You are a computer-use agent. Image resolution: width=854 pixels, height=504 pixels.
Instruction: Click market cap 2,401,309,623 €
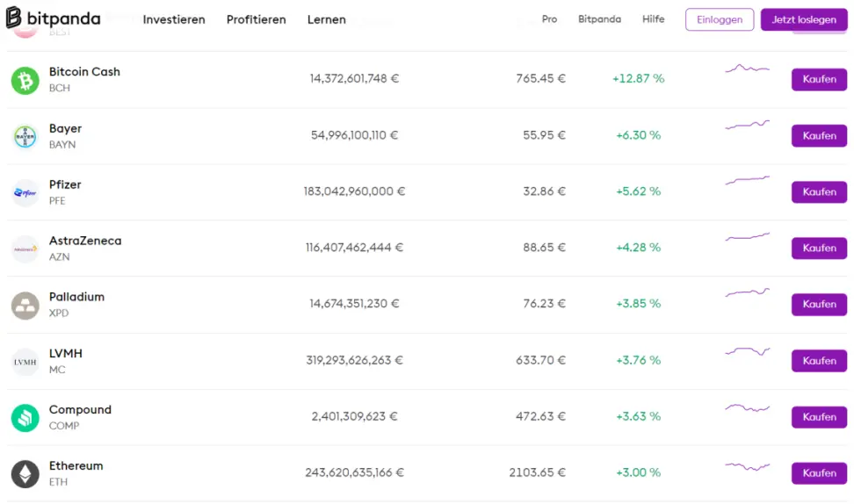click(354, 416)
